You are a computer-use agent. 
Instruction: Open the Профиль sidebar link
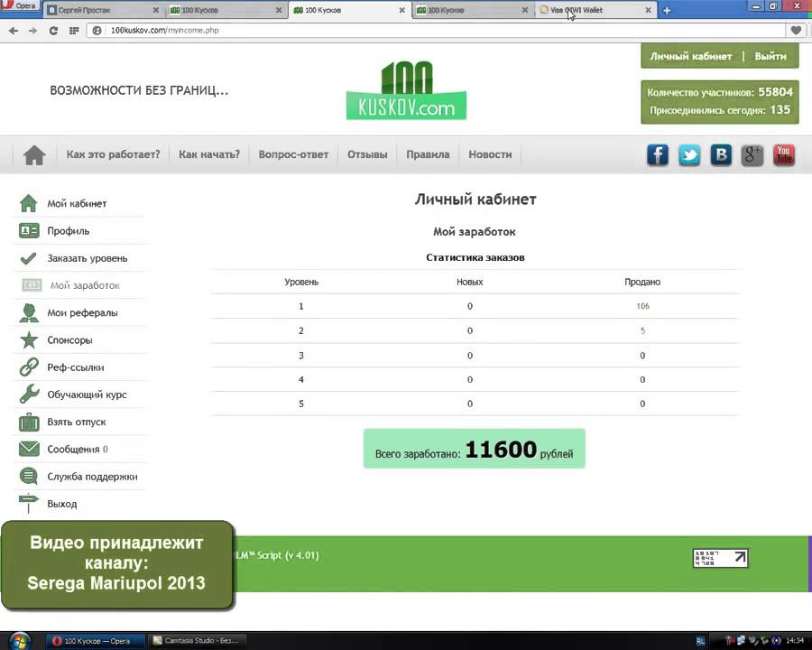[x=69, y=231]
